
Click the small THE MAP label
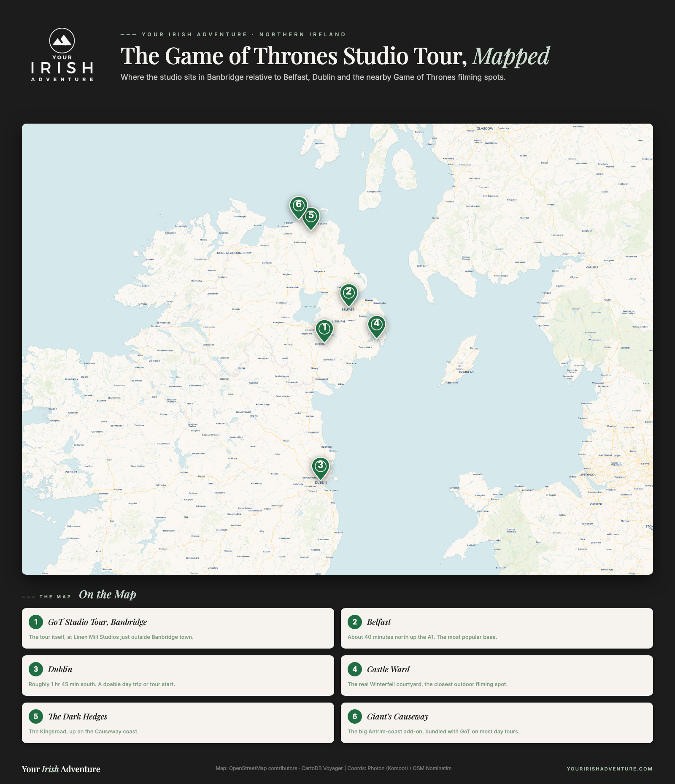[x=55, y=597]
